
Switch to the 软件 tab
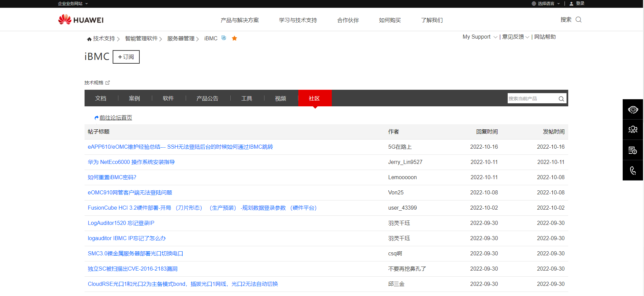point(168,98)
